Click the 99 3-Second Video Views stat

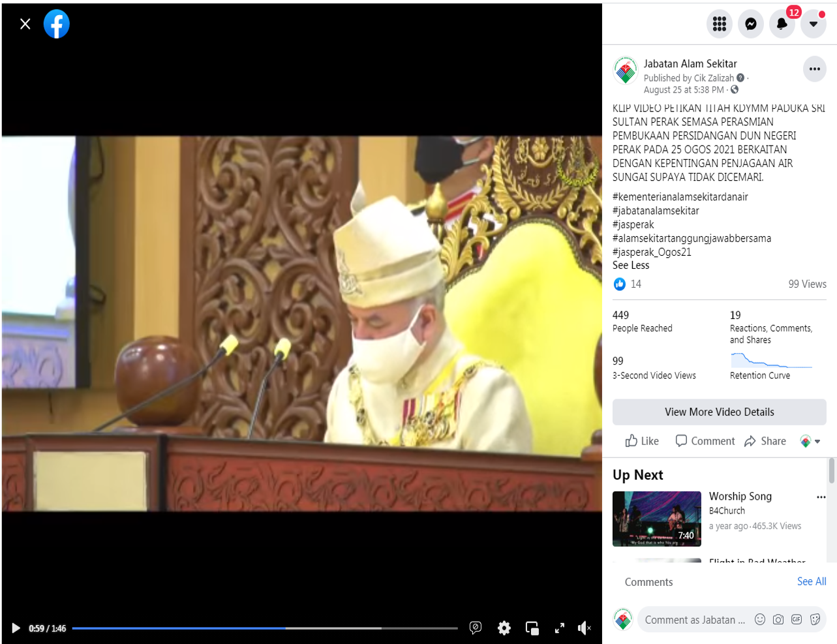[x=654, y=369]
